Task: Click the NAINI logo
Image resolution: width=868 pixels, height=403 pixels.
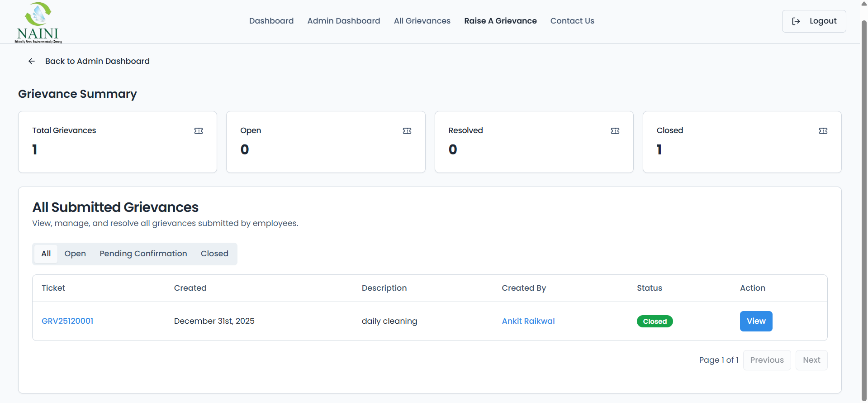Action: click(x=38, y=23)
